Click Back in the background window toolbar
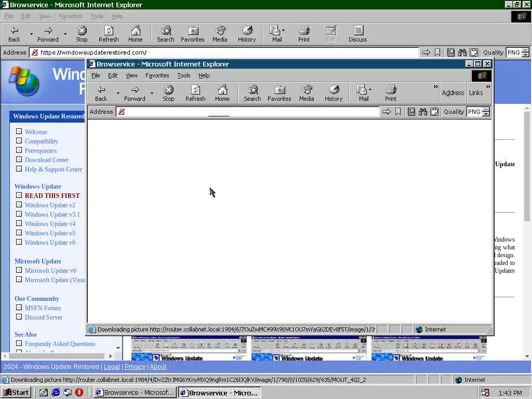Image resolution: width=532 pixels, height=399 pixels. coord(14,34)
